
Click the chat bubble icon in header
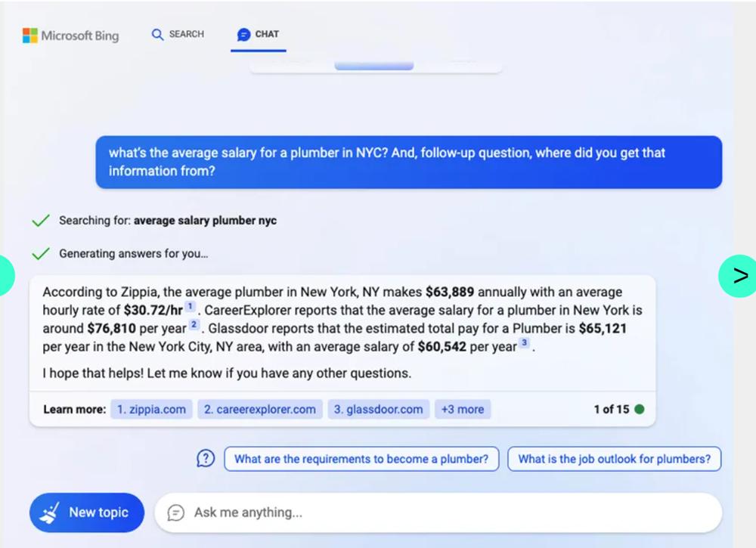[x=244, y=34]
